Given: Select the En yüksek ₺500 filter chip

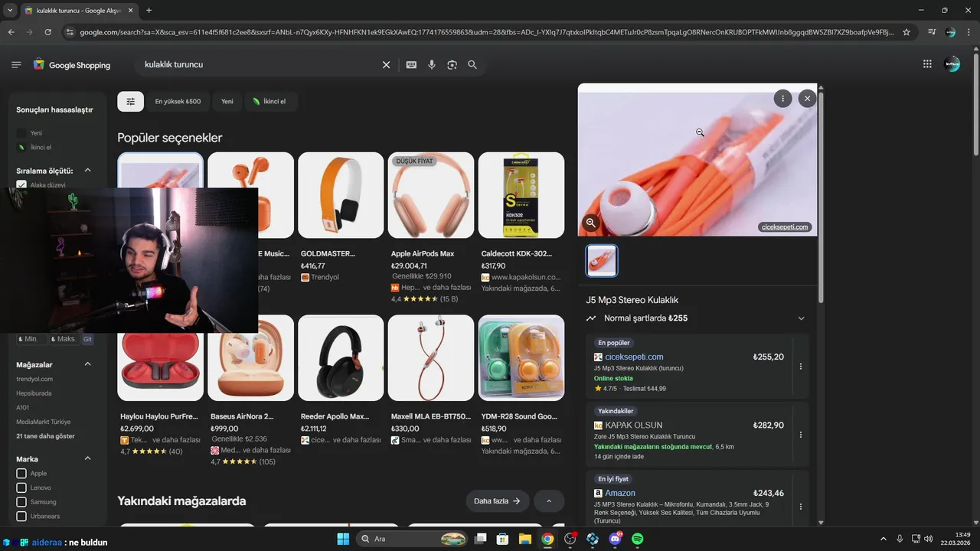Looking at the screenshot, I should 178,101.
